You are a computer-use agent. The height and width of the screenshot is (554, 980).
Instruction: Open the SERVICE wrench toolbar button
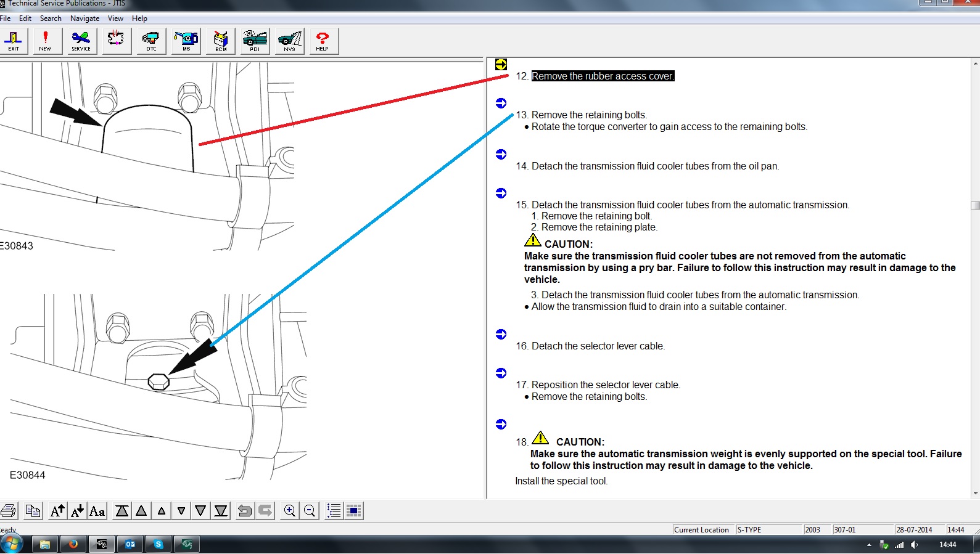(81, 41)
